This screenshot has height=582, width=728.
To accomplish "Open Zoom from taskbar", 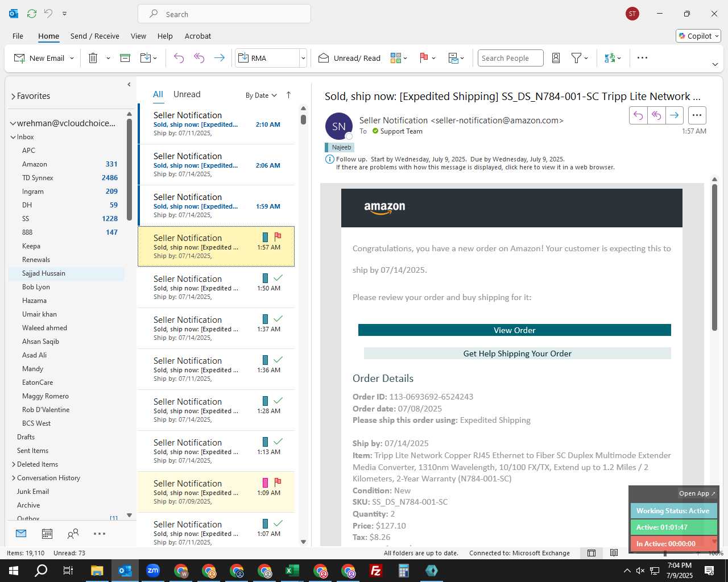I will pos(153,571).
